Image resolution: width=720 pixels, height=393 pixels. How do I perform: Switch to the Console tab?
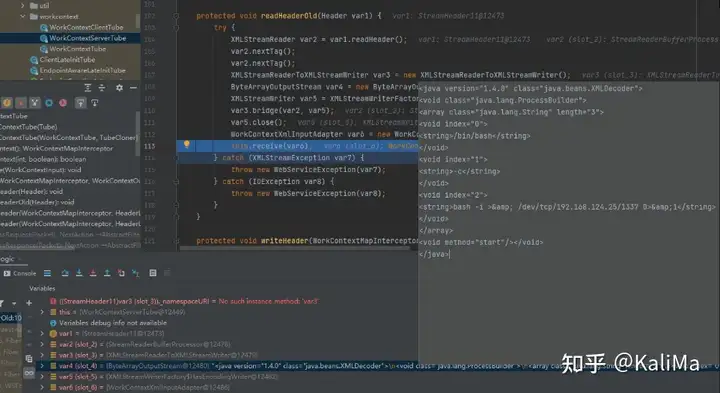point(20,273)
